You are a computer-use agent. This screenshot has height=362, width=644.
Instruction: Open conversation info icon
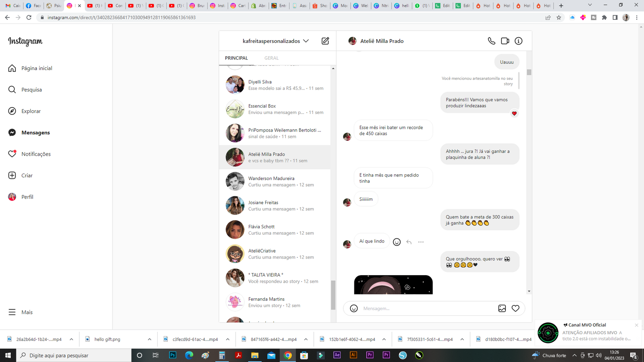[518, 41]
